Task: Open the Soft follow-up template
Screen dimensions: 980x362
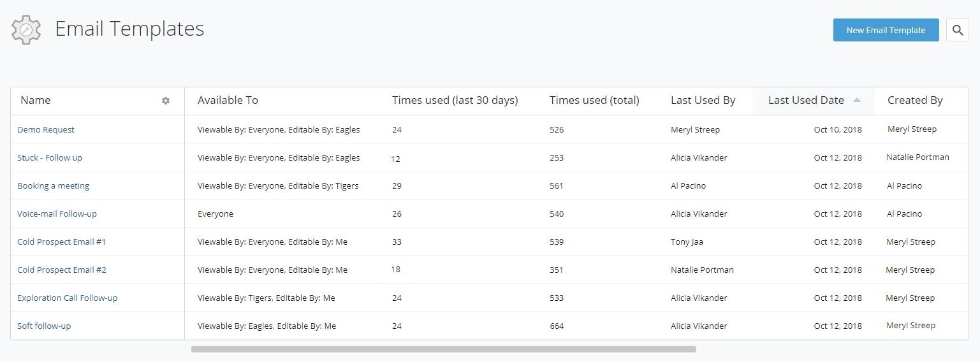Action: tap(44, 326)
